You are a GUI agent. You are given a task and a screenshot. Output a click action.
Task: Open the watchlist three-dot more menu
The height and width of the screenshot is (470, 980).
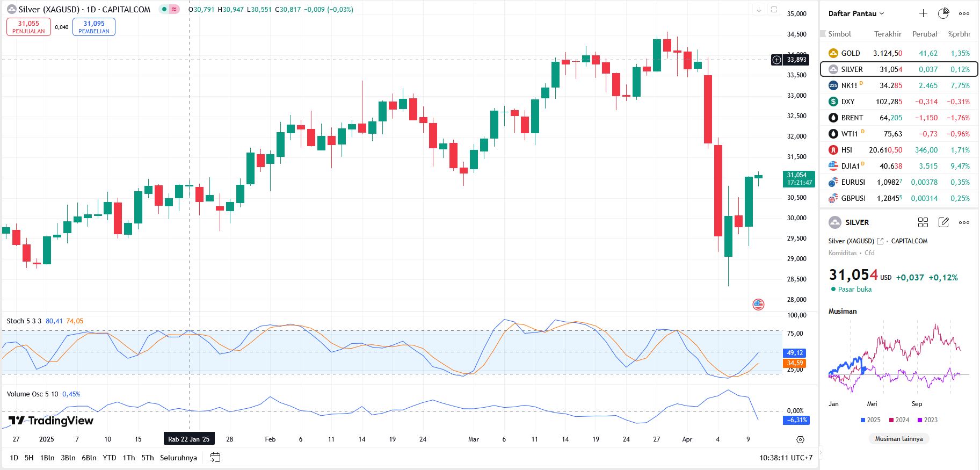click(x=964, y=13)
